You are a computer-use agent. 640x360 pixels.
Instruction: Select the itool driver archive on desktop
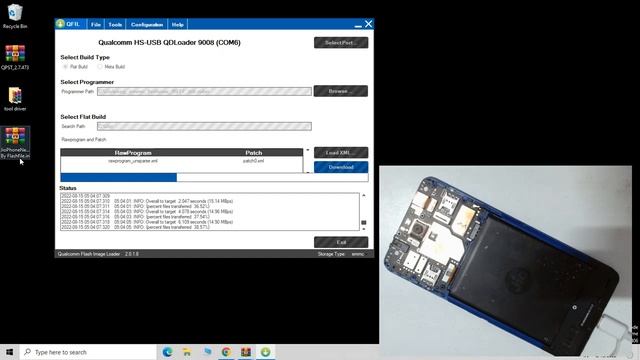[x=15, y=99]
